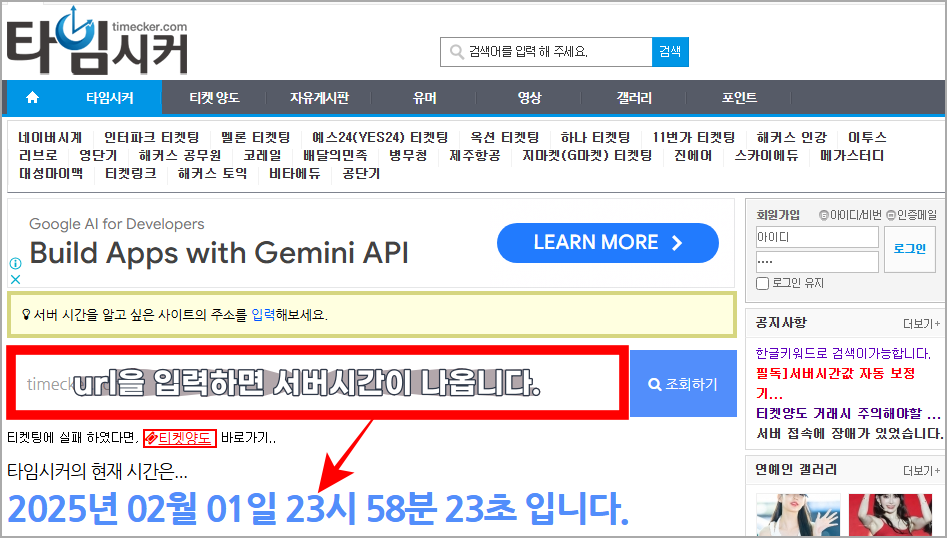Expand 공지사항 with 더보기+
The image size is (947, 538).
pos(921,324)
